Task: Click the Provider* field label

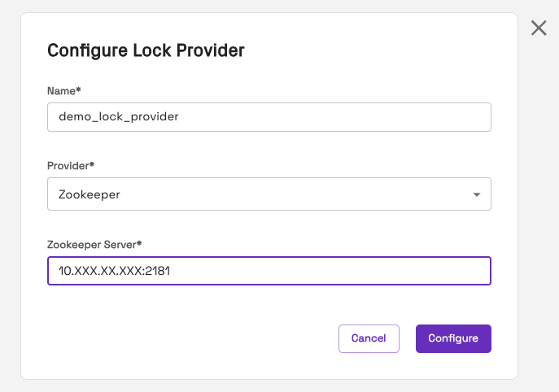Action: click(x=71, y=165)
